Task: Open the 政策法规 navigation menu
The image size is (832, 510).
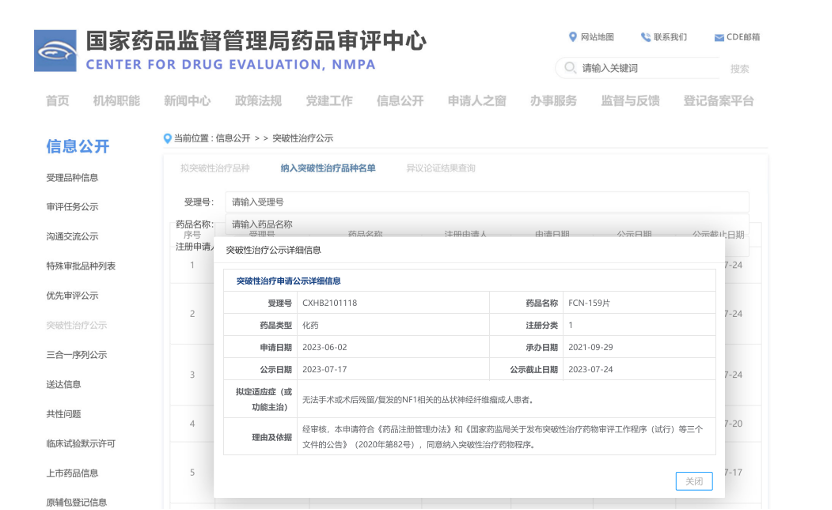Action: pyautogui.click(x=258, y=101)
